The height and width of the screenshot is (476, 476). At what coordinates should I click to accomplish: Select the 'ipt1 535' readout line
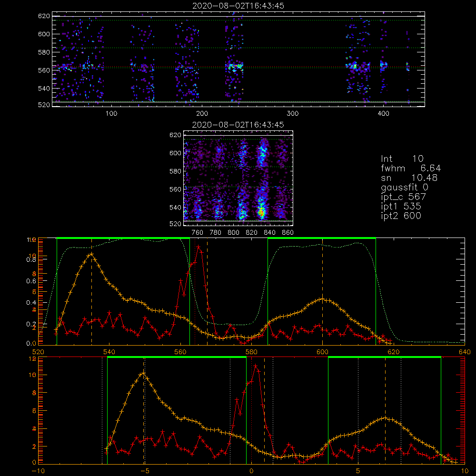click(401, 207)
